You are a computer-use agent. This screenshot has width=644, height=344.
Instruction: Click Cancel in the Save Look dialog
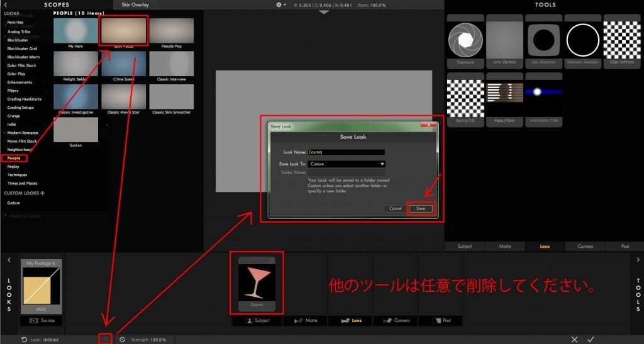[x=395, y=208]
